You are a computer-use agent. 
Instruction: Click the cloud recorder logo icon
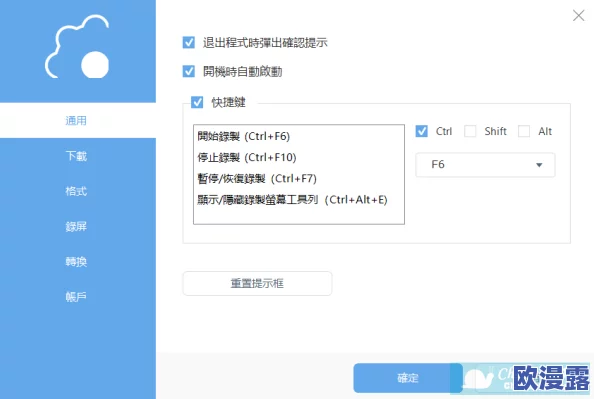pos(77,47)
